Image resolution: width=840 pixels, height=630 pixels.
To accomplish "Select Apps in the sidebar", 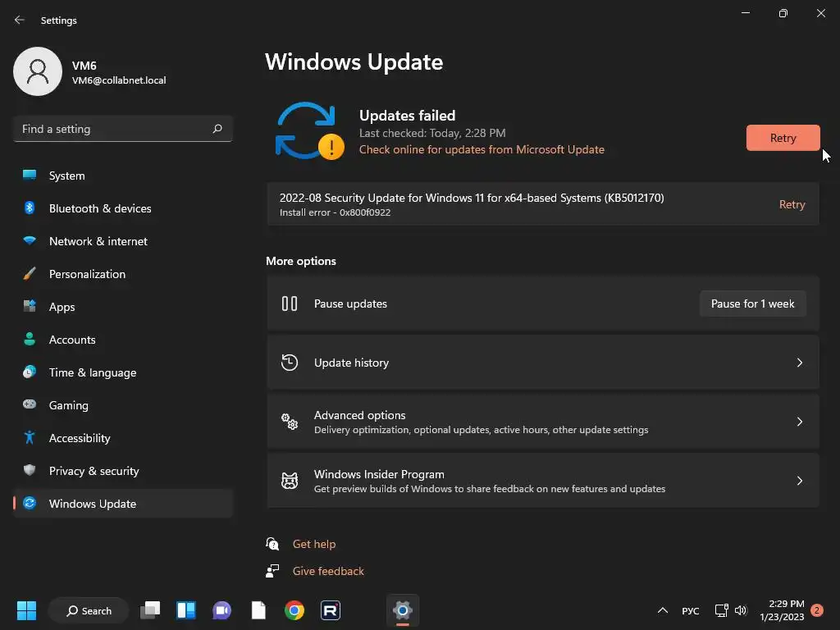I will pyautogui.click(x=123, y=307).
